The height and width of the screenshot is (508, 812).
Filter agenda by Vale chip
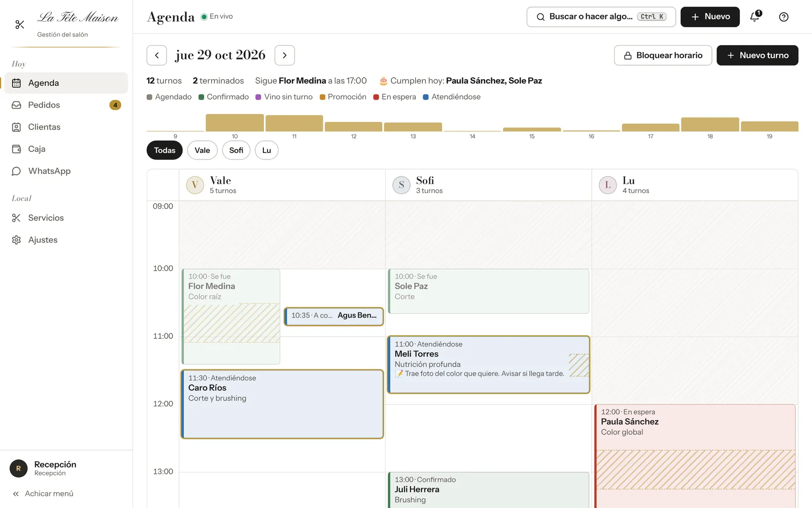[202, 150]
